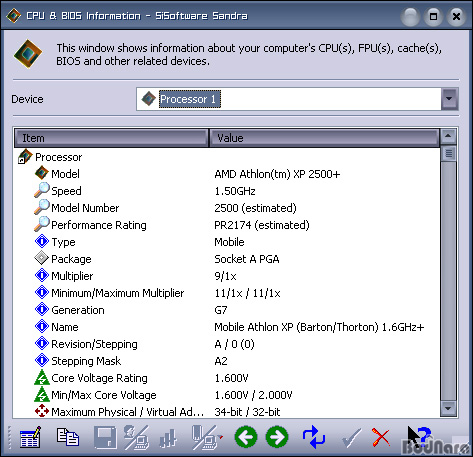Viewport: 473px width, 457px height.
Task: Select the value AMD Athlon(tm) XP 2500+
Action: pos(277,174)
